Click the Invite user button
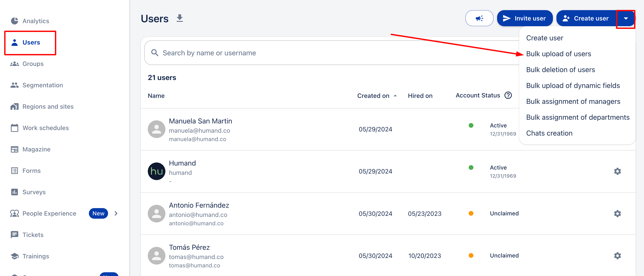 [525, 18]
